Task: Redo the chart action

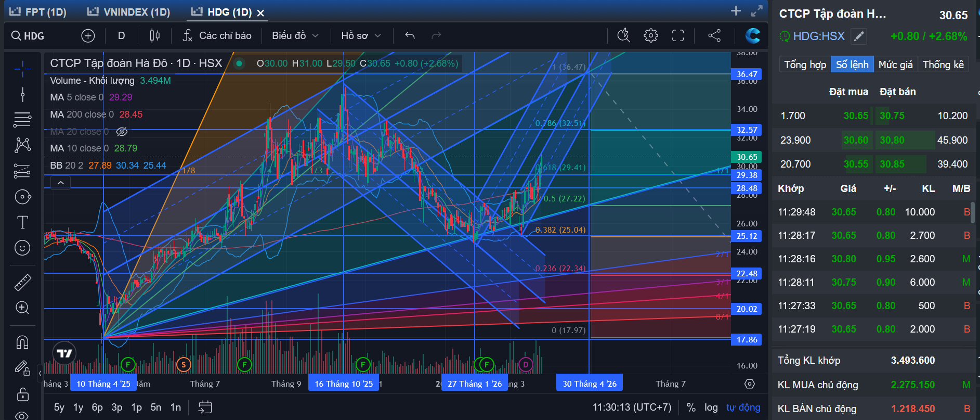Action: [436, 35]
